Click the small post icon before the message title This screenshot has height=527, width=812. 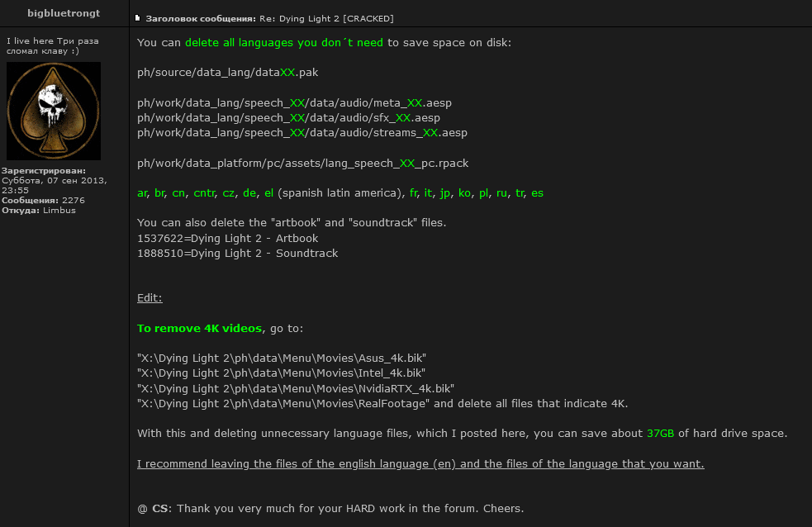(137, 17)
